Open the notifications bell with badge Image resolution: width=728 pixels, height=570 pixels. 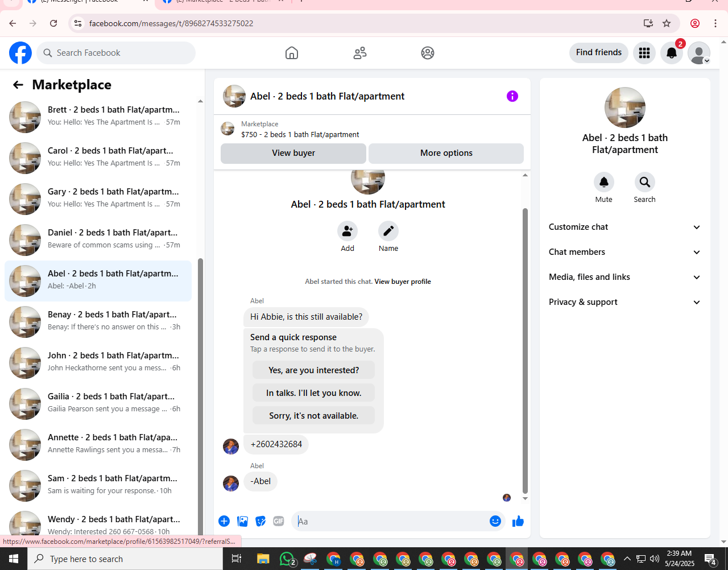[x=672, y=53]
